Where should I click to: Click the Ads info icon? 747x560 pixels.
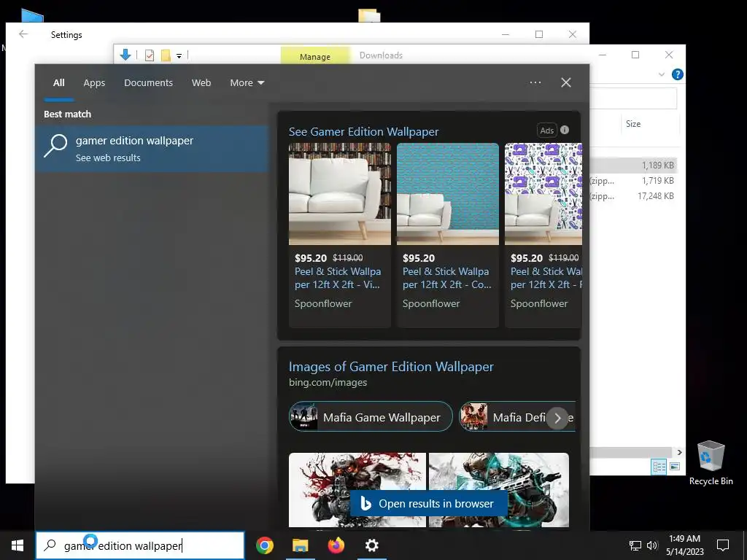coord(565,130)
